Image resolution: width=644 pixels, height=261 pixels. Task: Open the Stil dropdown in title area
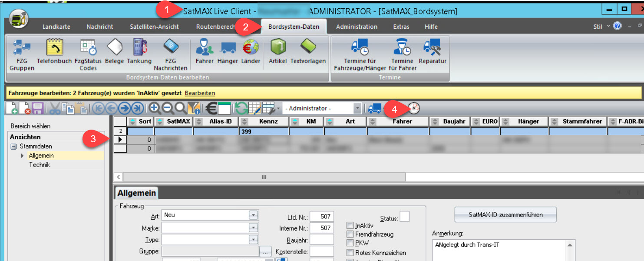tap(601, 27)
